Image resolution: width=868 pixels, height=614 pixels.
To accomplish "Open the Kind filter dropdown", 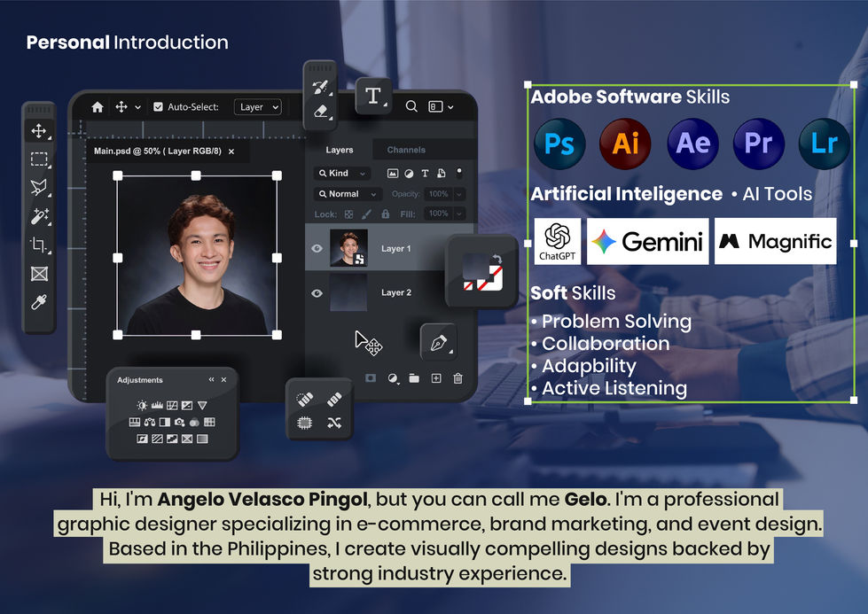I will 341,173.
